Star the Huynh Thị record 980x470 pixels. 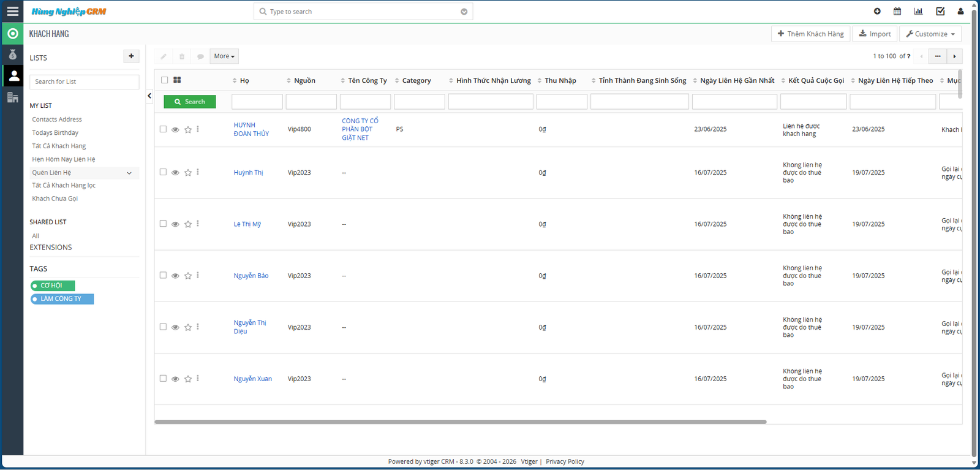pos(188,173)
